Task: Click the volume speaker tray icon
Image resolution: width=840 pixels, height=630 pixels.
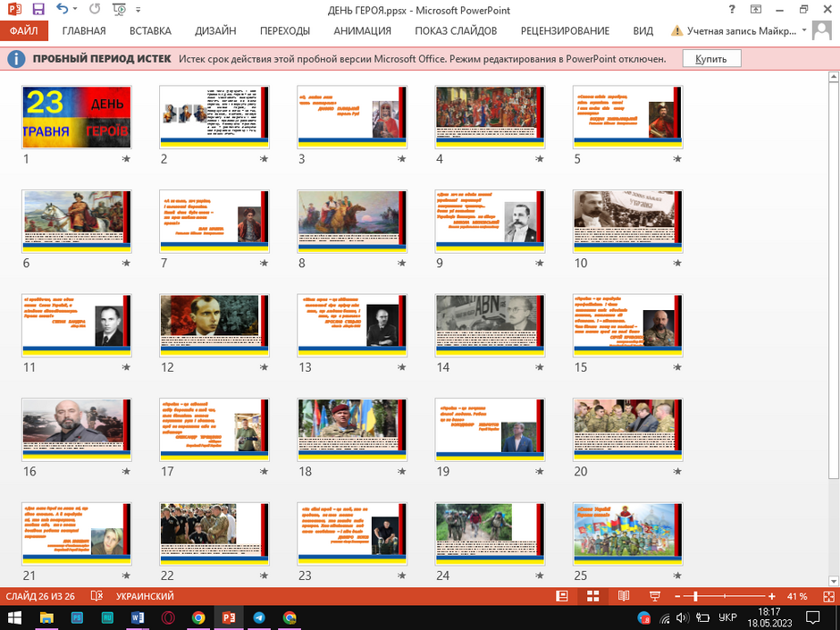Action: (x=683, y=617)
